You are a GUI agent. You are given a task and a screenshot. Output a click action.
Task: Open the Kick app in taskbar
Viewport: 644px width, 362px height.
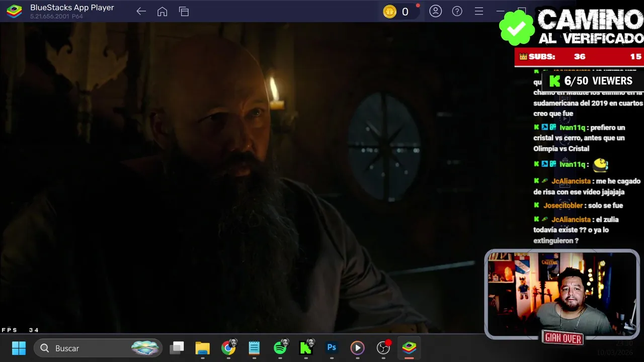[306, 347]
